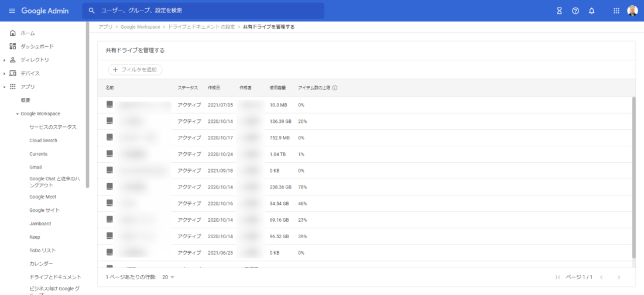Collapse the アプリ section arrow

[4, 87]
